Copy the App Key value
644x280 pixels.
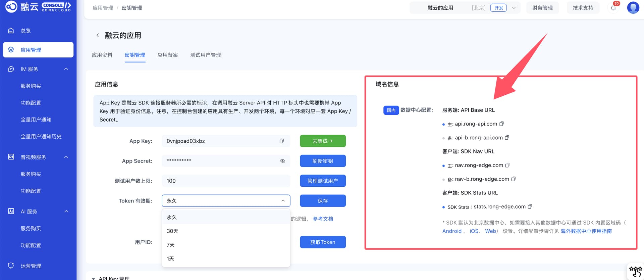[282, 141]
